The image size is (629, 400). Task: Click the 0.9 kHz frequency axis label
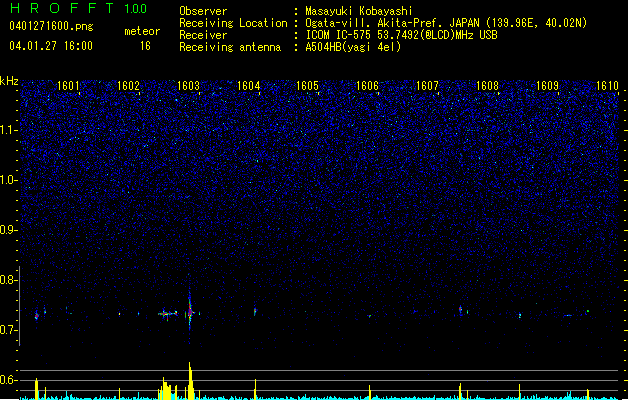tap(8, 230)
